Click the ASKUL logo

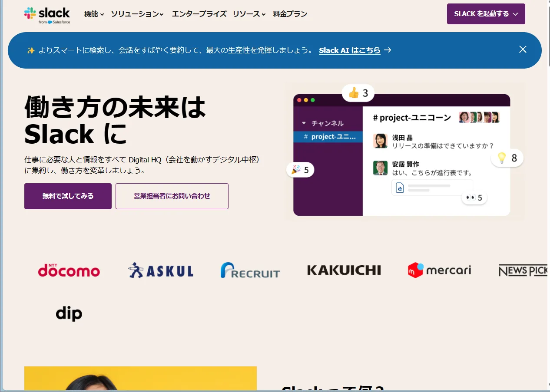[161, 270]
